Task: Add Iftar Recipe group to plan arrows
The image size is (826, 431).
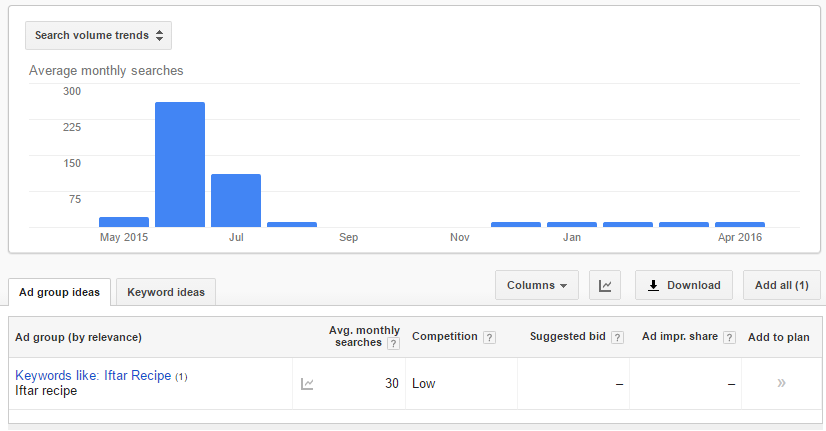Action: tap(781, 383)
